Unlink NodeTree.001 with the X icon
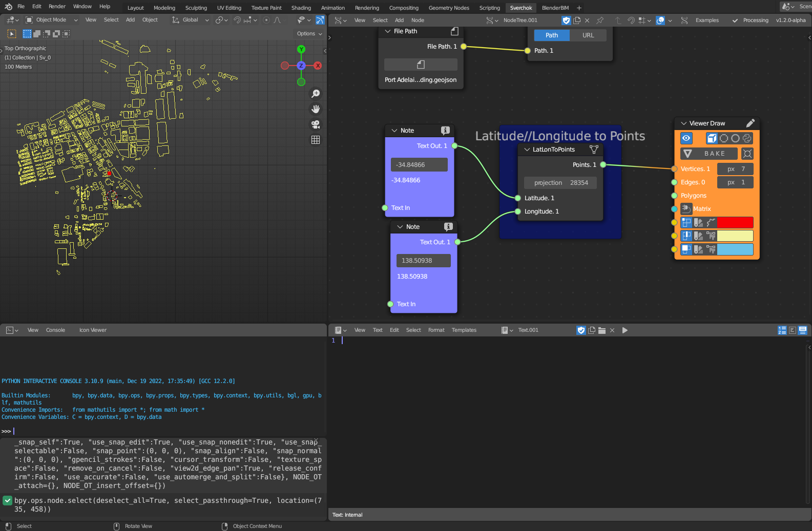This screenshot has width=812, height=531. coord(587,20)
